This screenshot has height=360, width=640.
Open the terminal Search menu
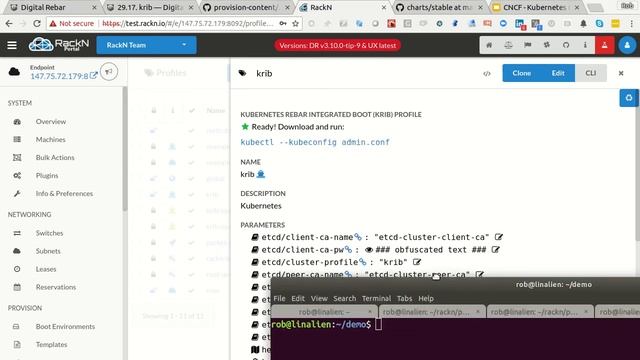344,298
